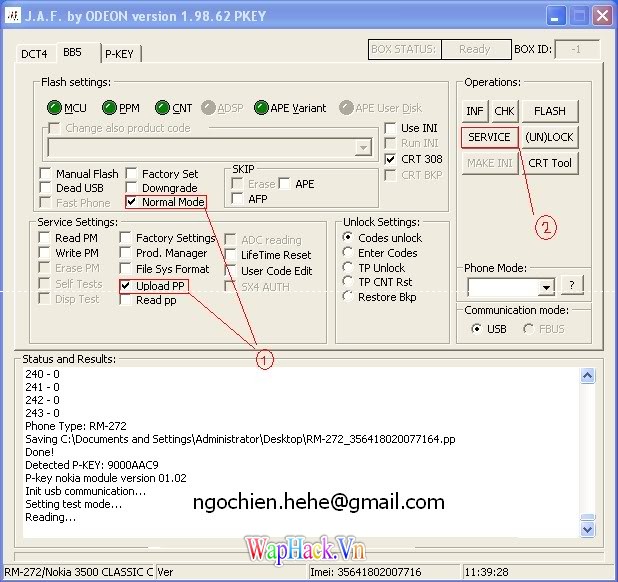The width and height of the screenshot is (618, 582).
Task: Click the Imei status bar entry
Action: pos(383,572)
